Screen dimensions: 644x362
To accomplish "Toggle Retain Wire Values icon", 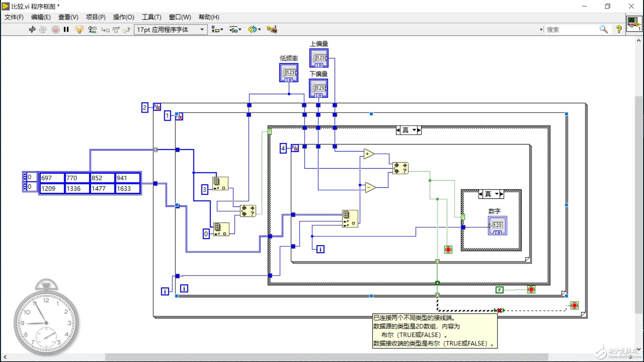I will [x=92, y=29].
